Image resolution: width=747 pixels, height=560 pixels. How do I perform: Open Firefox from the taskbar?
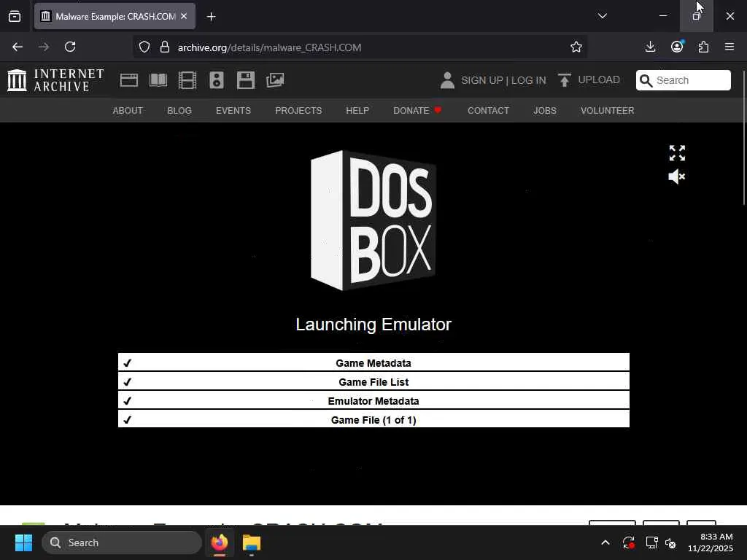(220, 542)
